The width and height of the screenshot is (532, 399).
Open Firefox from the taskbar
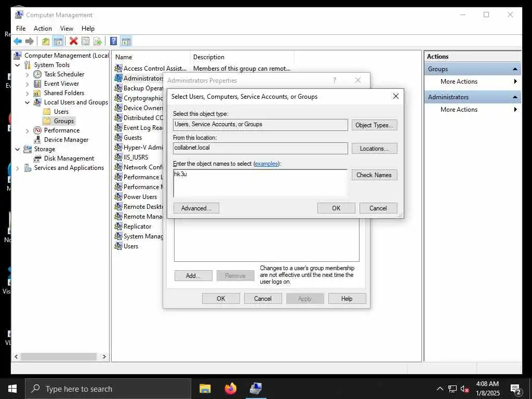230,389
